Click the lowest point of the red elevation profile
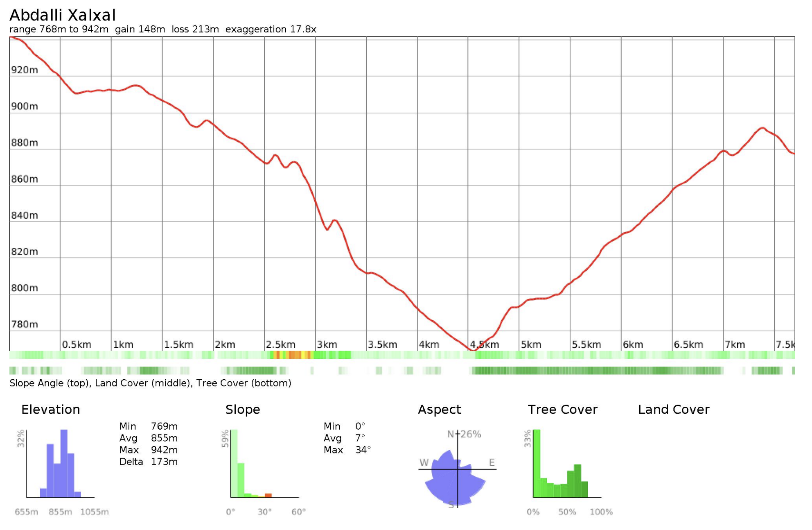812x530 pixels. pos(473,350)
